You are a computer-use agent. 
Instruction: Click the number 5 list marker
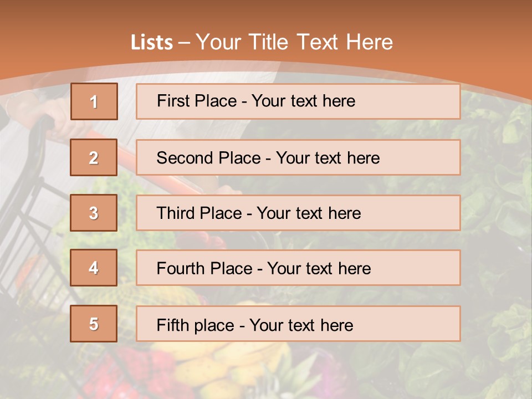tap(94, 324)
